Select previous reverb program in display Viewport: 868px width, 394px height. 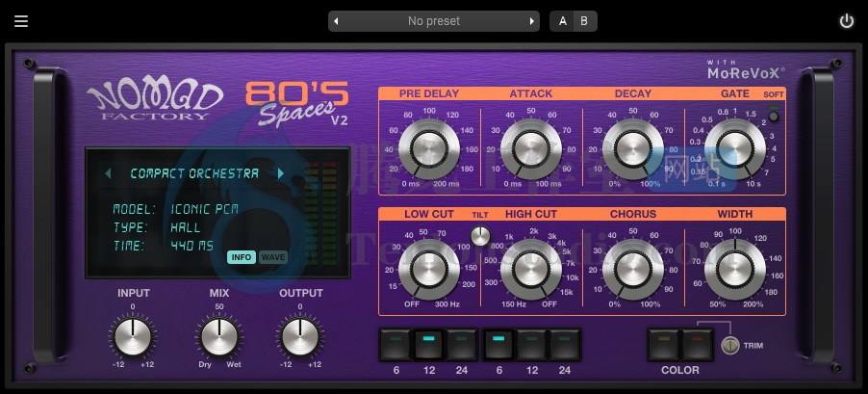(x=108, y=173)
